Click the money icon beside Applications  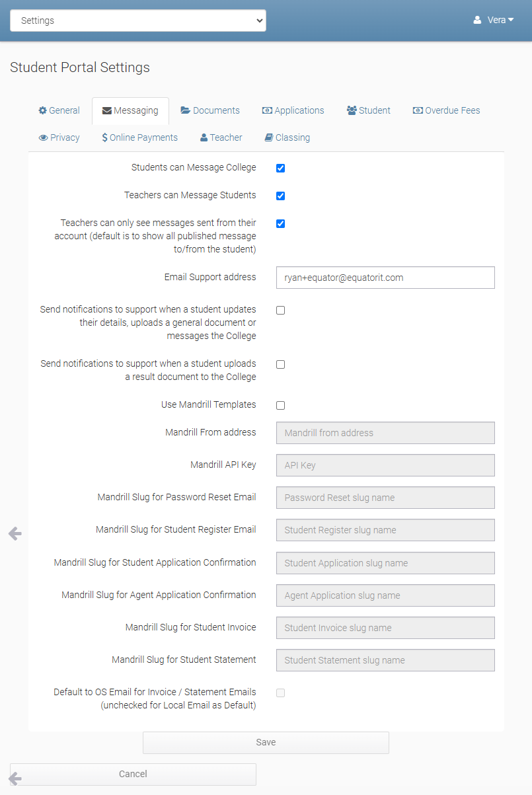267,110
